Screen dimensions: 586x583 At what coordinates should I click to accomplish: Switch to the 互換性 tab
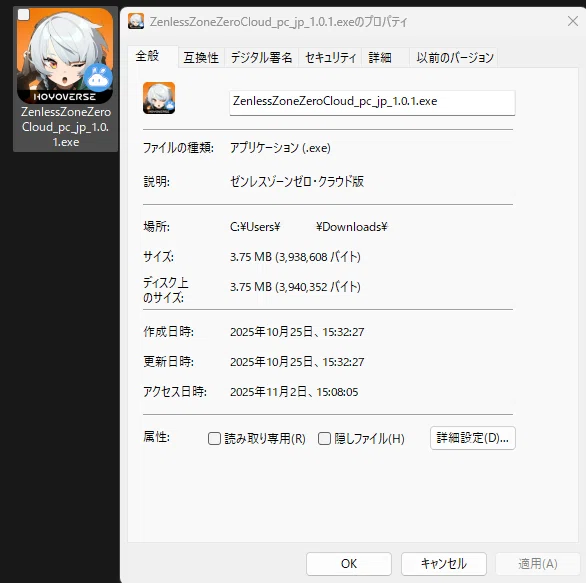point(201,58)
